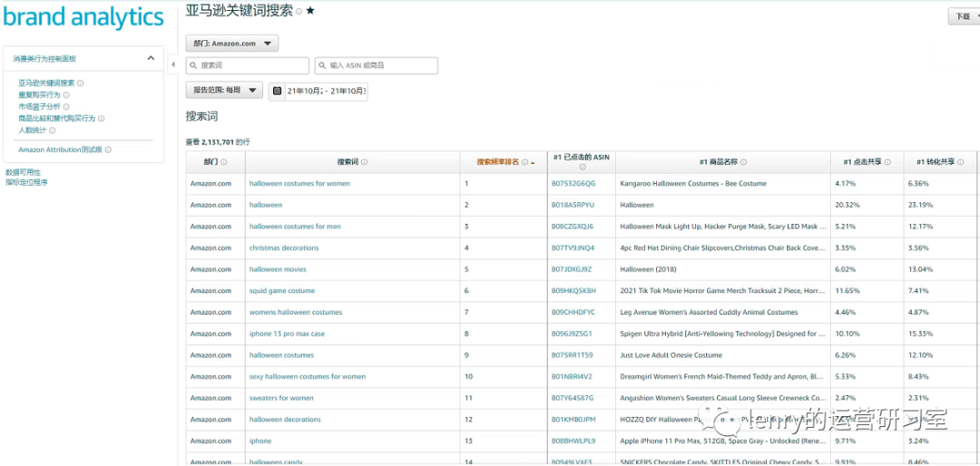The image size is (980, 466).
Task: Click info icon beside 商品比较和替代购买行为
Action: (x=102, y=119)
